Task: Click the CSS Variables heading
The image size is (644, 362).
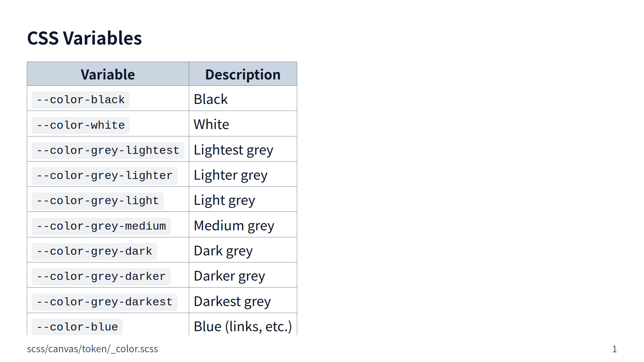Action: point(85,38)
